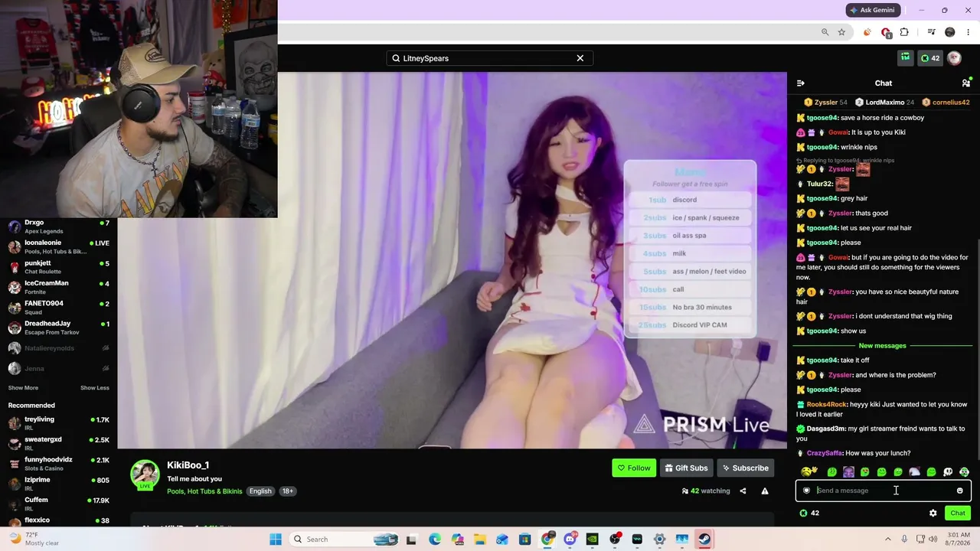Open loonaleonie channel in the sidebar

[59, 246]
